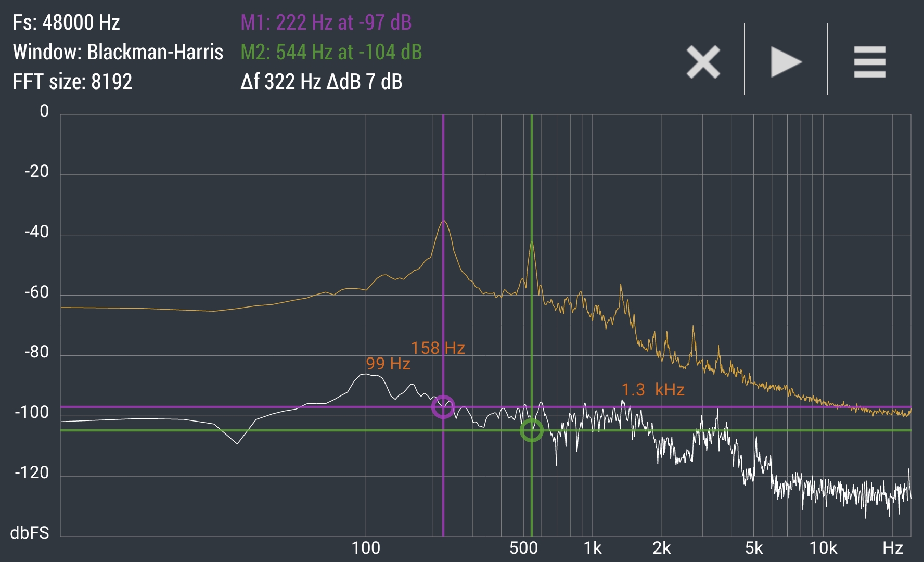Change the Window: Blackman-Harris setting
Image resolution: width=924 pixels, height=562 pixels.
coord(118,52)
